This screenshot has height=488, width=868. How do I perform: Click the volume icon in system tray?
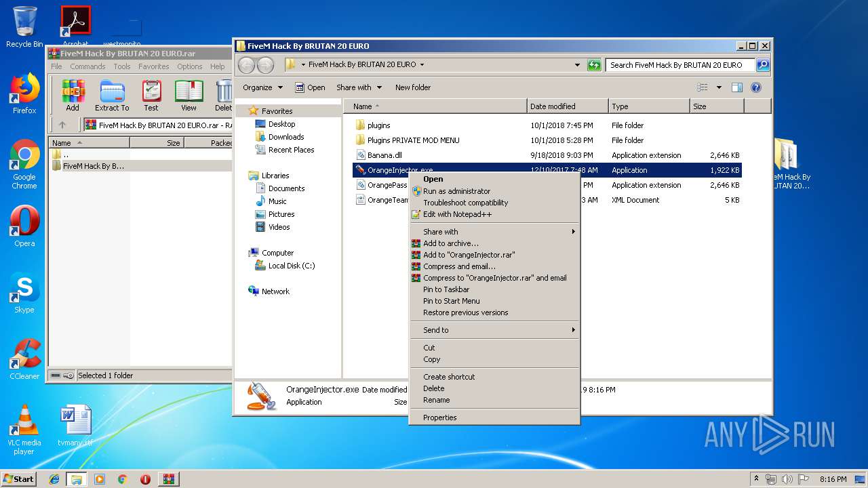click(x=787, y=479)
